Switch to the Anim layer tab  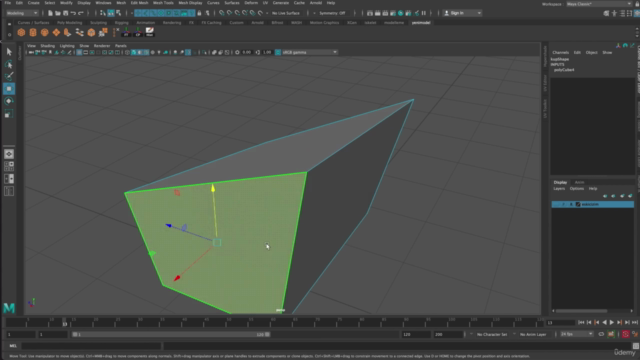point(579,182)
